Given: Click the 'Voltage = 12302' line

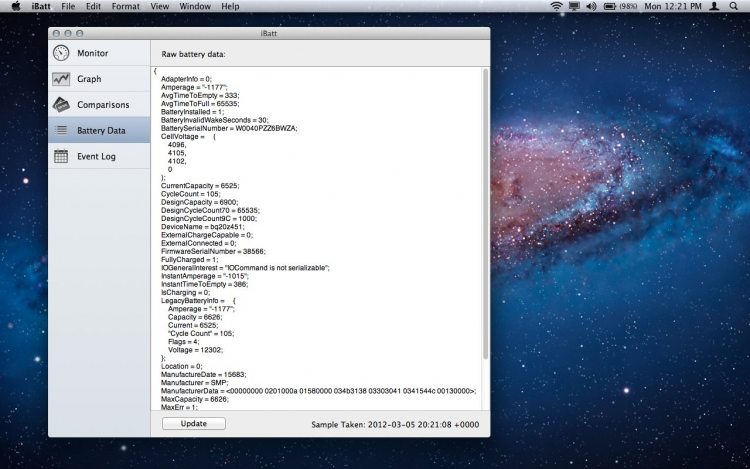Looking at the screenshot, I should coord(195,350).
